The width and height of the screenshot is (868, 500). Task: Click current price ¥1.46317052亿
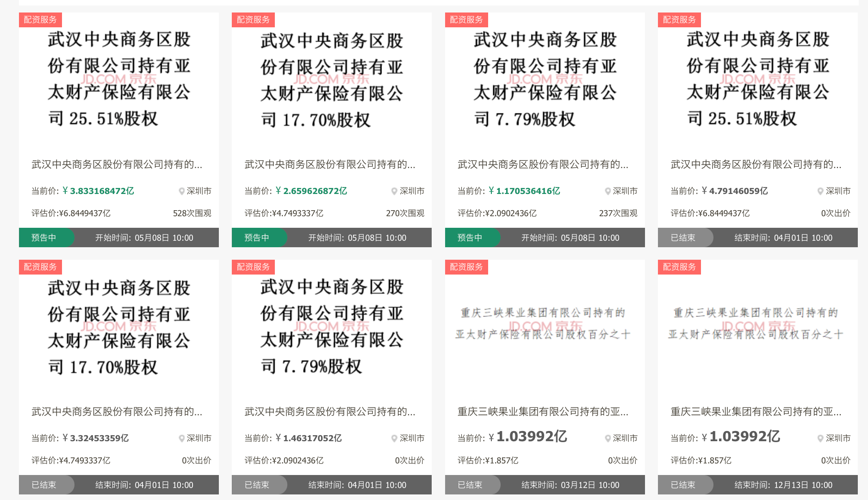point(309,438)
